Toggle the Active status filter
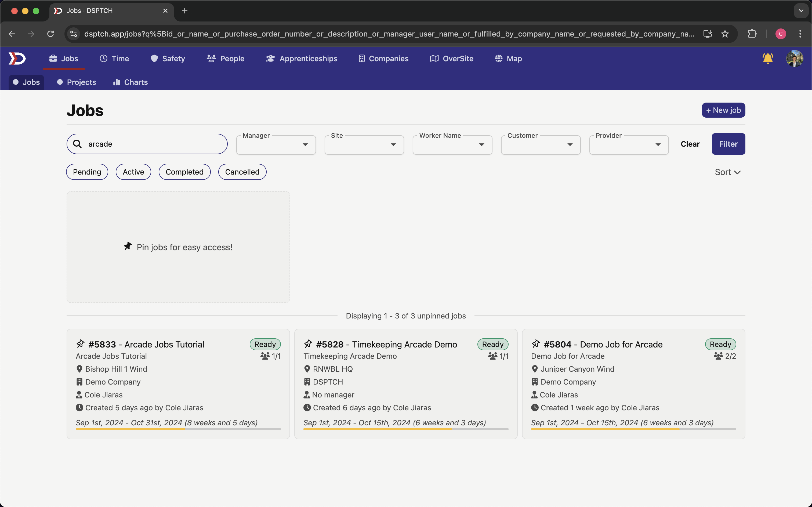The width and height of the screenshot is (812, 507). pyautogui.click(x=133, y=172)
